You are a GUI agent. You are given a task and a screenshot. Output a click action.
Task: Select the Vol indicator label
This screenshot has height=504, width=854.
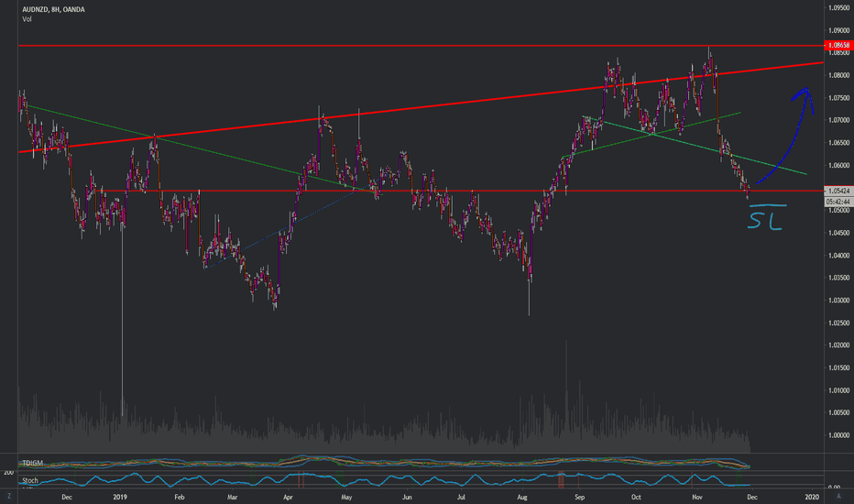(x=27, y=18)
